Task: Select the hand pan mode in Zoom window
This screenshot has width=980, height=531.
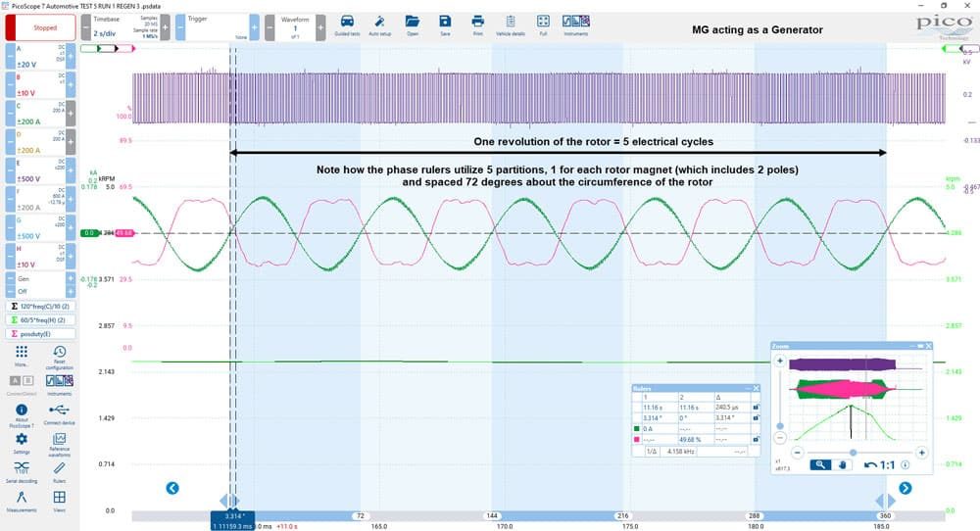Action: (842, 464)
